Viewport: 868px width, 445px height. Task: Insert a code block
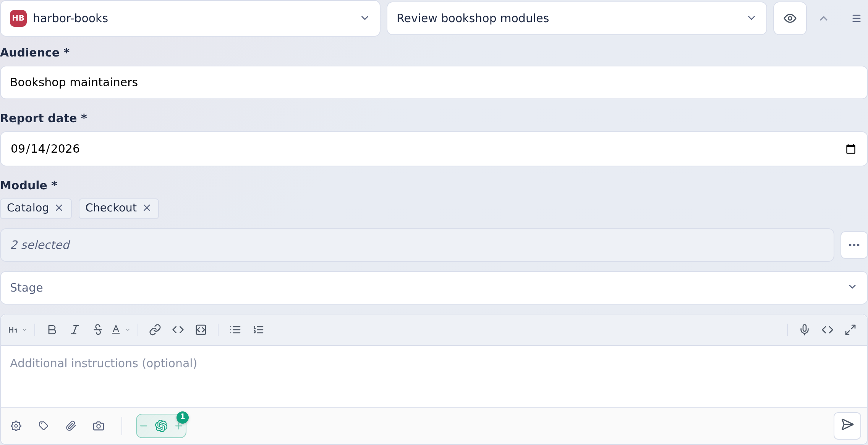click(x=201, y=330)
